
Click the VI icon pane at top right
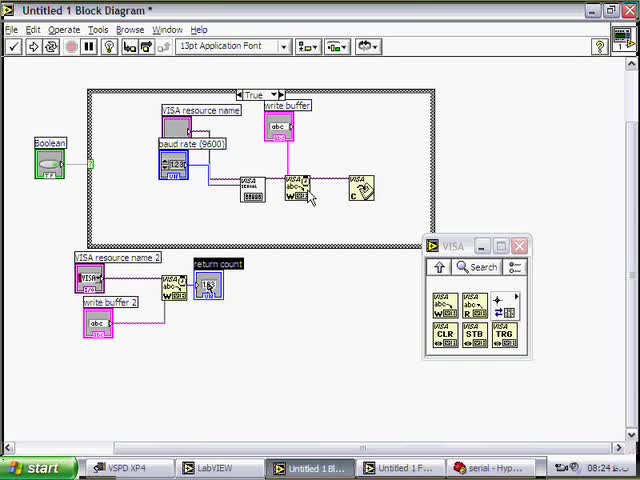point(623,39)
